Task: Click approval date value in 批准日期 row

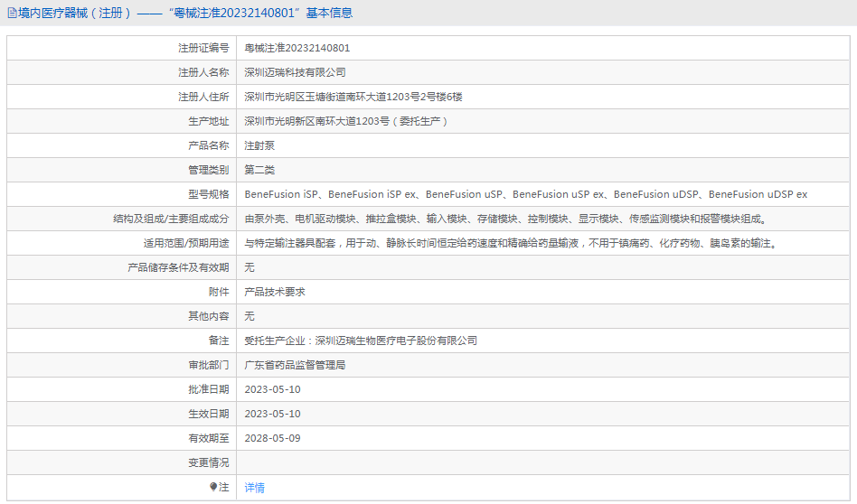Action: (272, 389)
